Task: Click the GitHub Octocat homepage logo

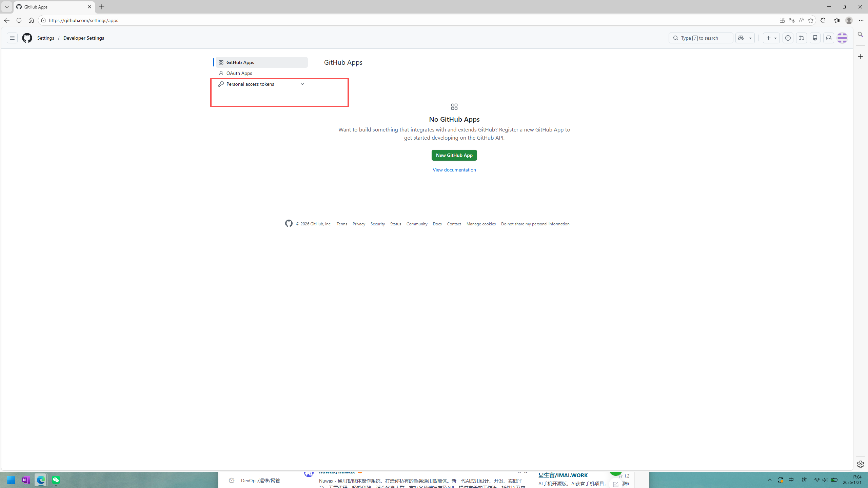Action: pyautogui.click(x=27, y=38)
